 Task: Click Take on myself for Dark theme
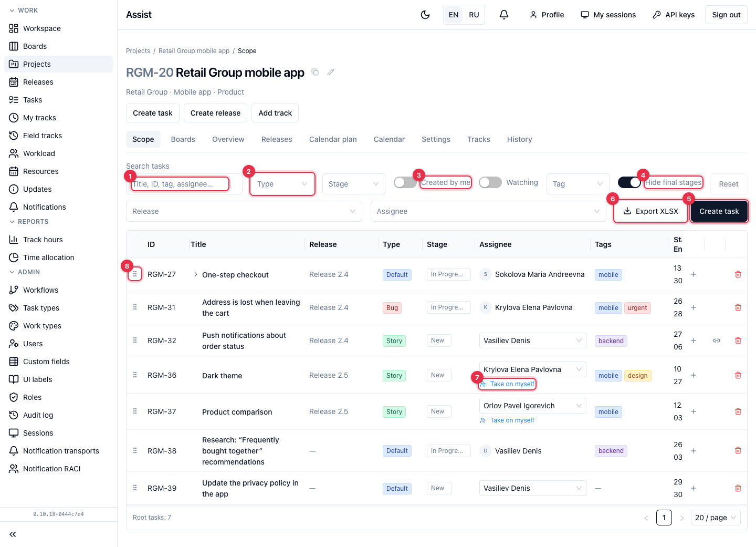tap(507, 384)
